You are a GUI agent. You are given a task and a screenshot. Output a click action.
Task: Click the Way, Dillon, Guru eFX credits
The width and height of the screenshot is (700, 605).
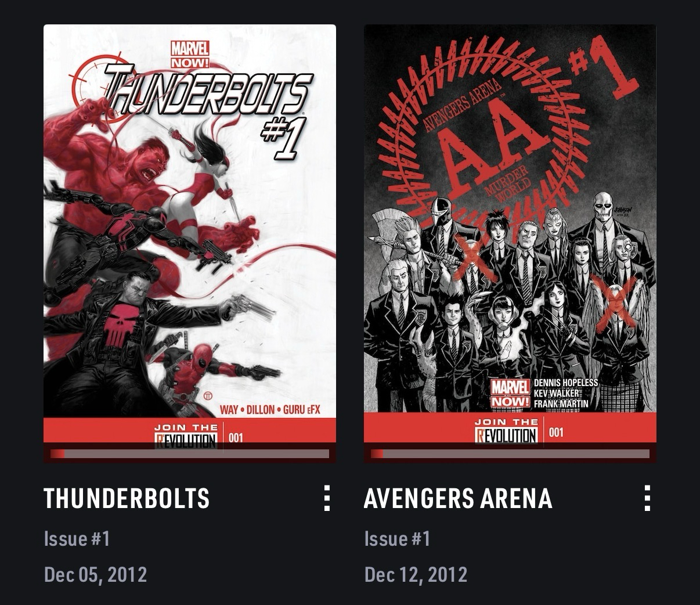tap(270, 410)
